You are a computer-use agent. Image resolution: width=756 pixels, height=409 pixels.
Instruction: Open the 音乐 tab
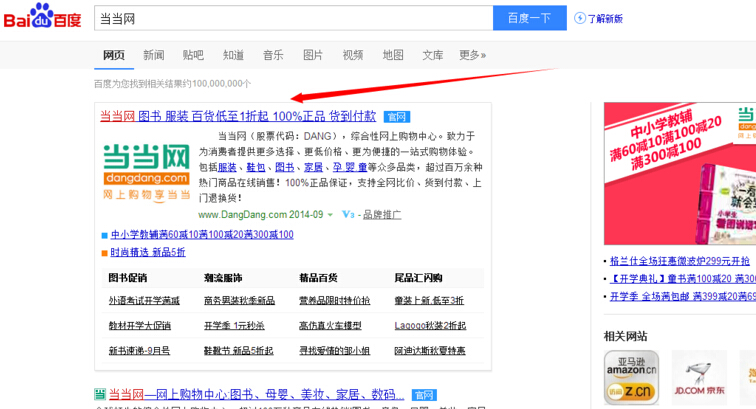(x=273, y=55)
